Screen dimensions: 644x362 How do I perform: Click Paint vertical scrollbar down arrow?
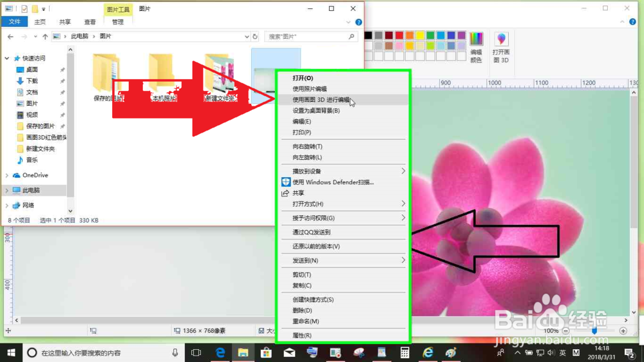coord(633,312)
